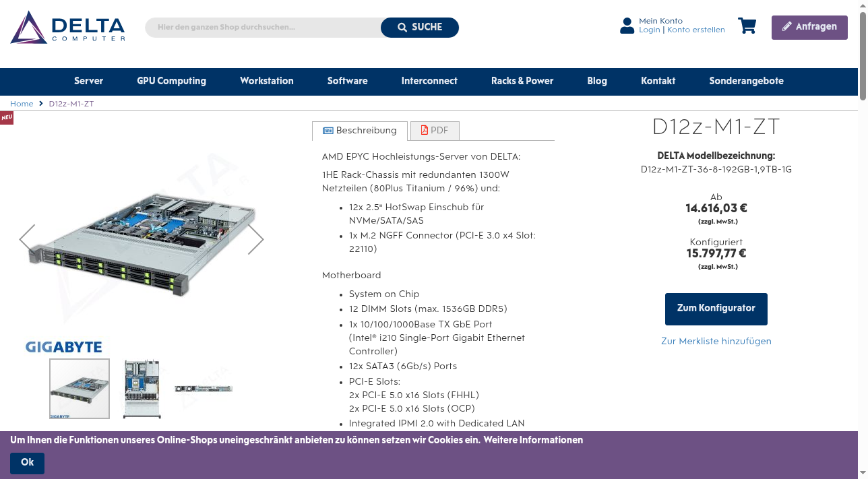Select the top-view server thumbnail
This screenshot has height=479, width=868.
point(142,389)
